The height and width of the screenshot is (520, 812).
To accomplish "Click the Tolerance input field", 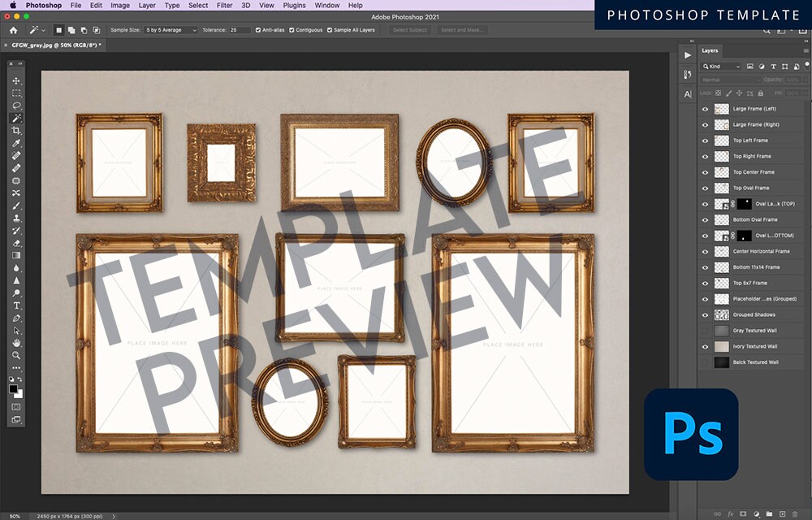I will [x=240, y=30].
